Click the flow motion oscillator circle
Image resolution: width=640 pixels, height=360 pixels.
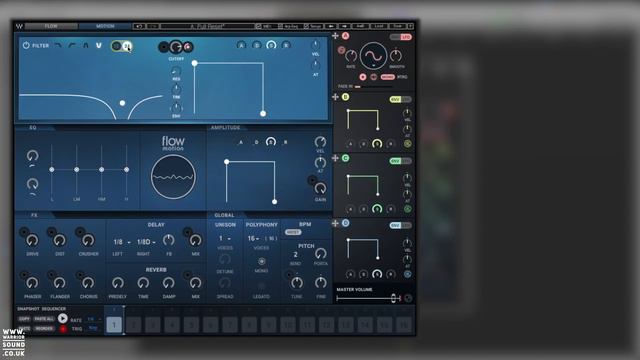tap(173, 177)
